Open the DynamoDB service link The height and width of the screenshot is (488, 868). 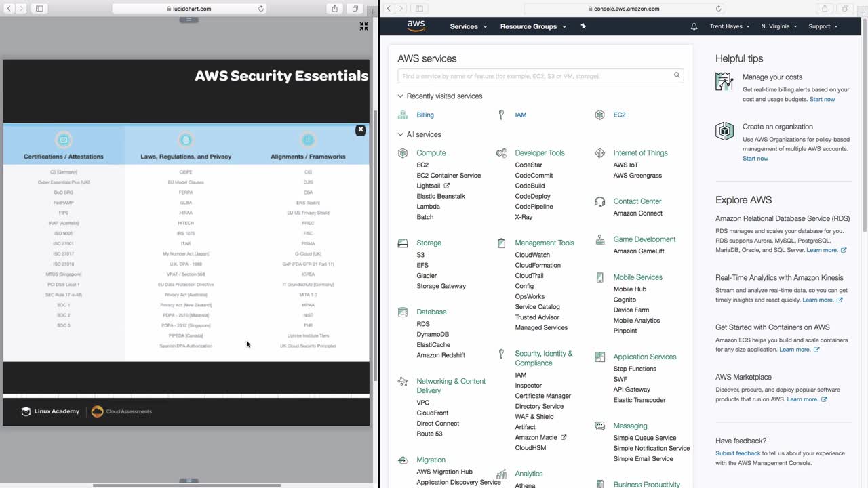click(x=433, y=334)
